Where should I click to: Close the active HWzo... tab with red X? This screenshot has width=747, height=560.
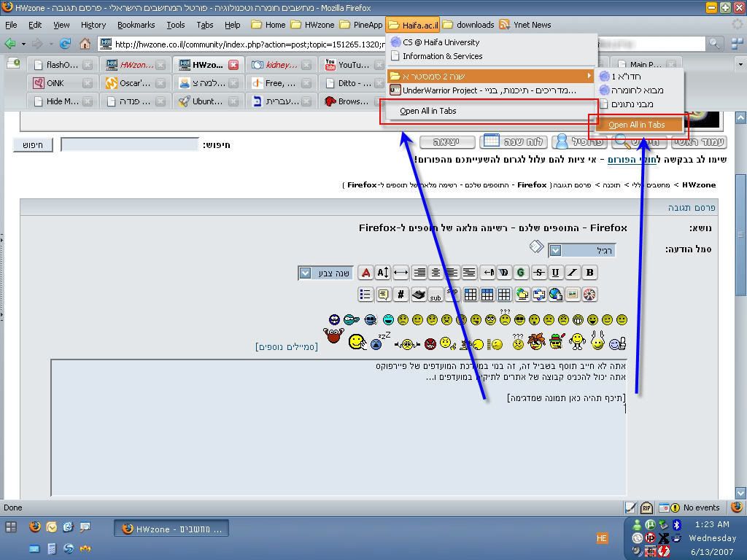pyautogui.click(x=233, y=65)
